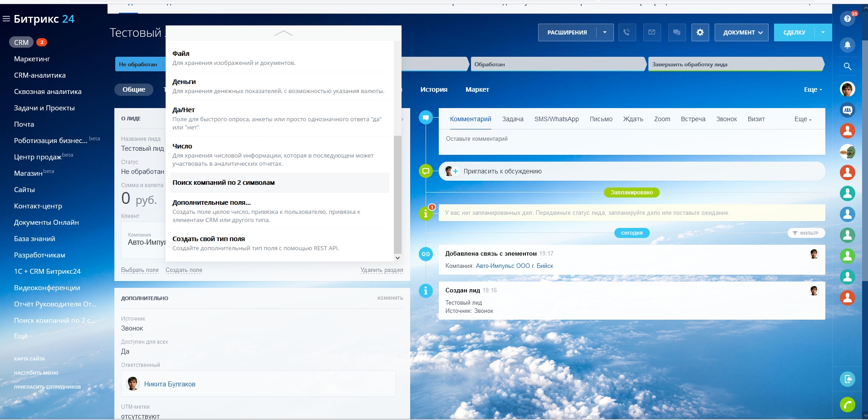Click the email envelope icon in header
868x420 pixels.
(x=652, y=32)
